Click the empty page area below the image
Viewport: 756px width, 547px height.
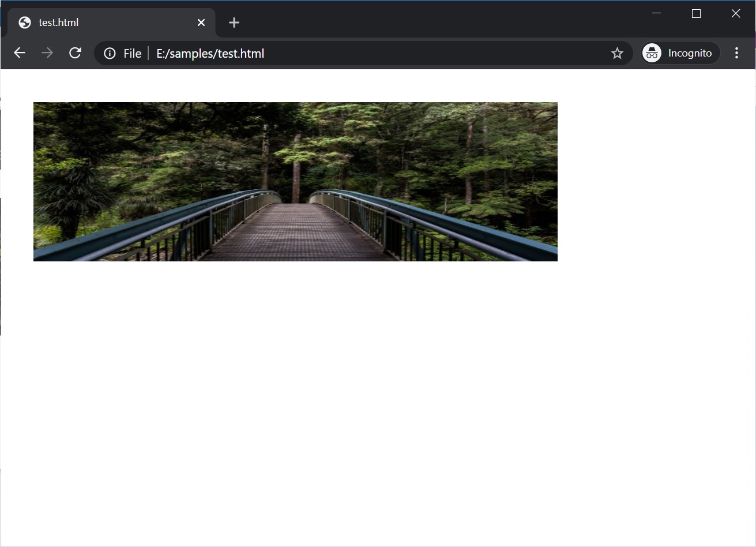coord(346,375)
